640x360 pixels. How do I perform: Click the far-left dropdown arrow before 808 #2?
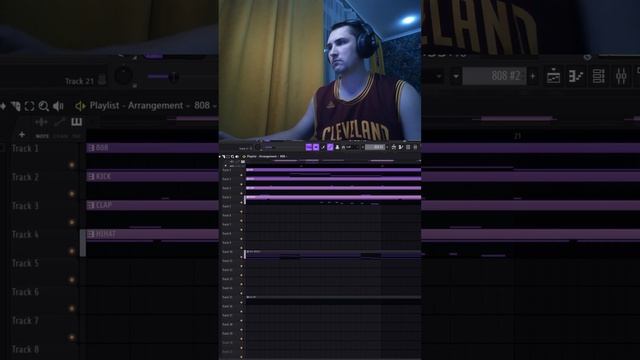(x=439, y=76)
